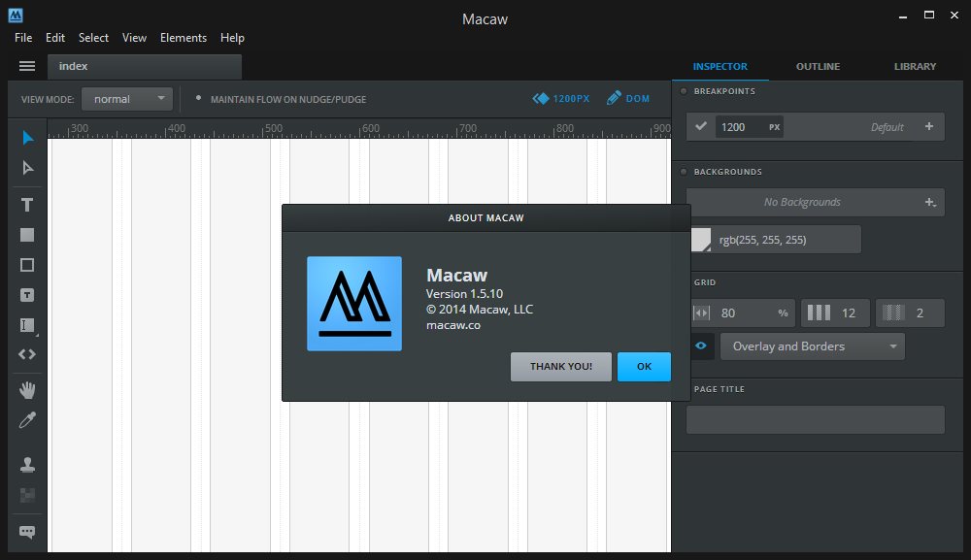Toggle the Breakpoints section dot
This screenshot has height=560, width=971.
684,91
